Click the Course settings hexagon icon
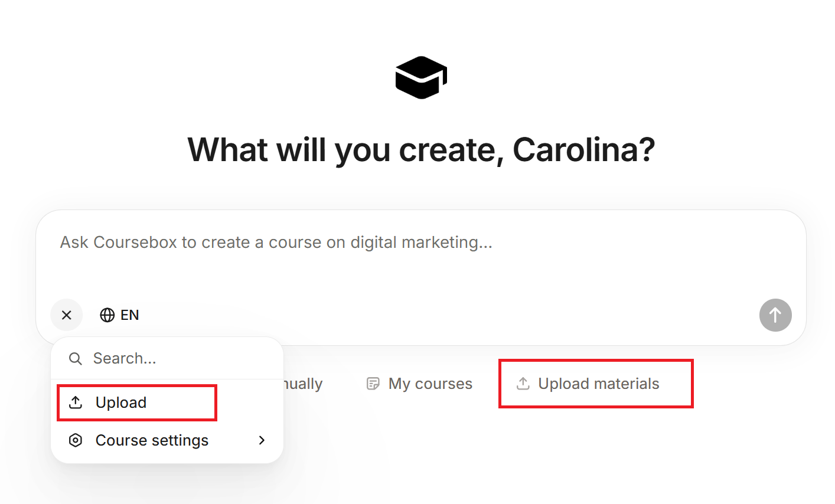The width and height of the screenshot is (835, 504). pos(76,440)
